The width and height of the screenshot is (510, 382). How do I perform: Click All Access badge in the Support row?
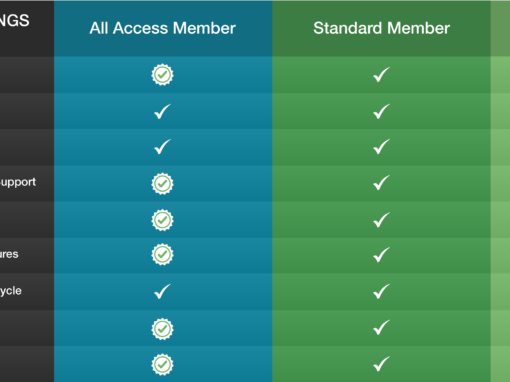point(162,184)
